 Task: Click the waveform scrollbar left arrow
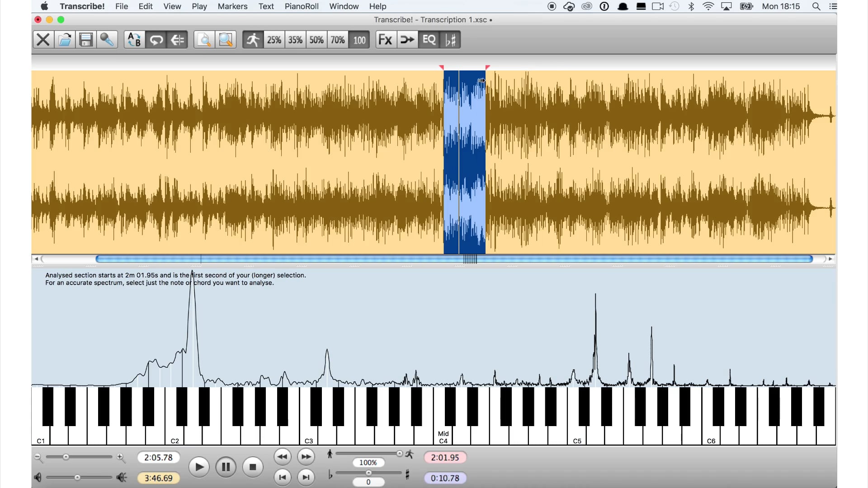(36, 259)
